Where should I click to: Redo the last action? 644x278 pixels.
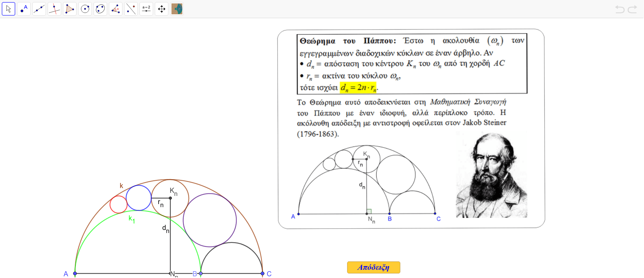[x=632, y=9]
